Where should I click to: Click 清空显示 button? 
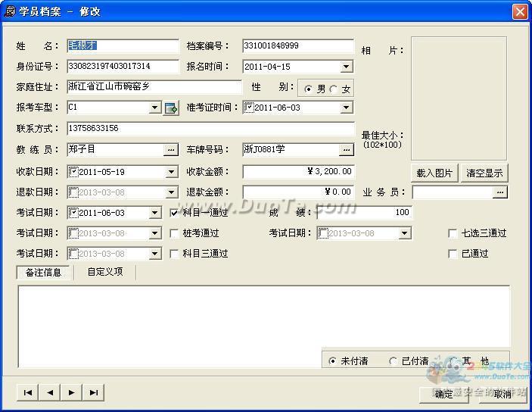click(x=484, y=173)
